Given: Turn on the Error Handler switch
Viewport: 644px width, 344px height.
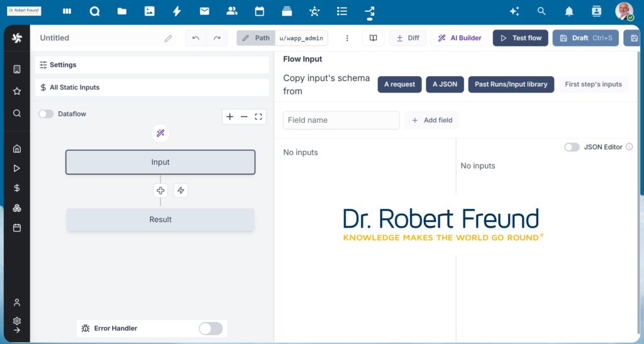Looking at the screenshot, I should click(211, 328).
